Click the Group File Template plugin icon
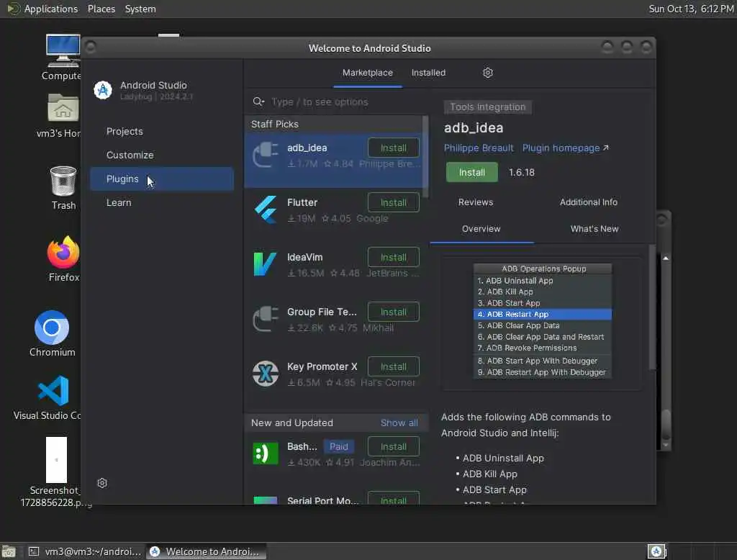 click(x=265, y=319)
